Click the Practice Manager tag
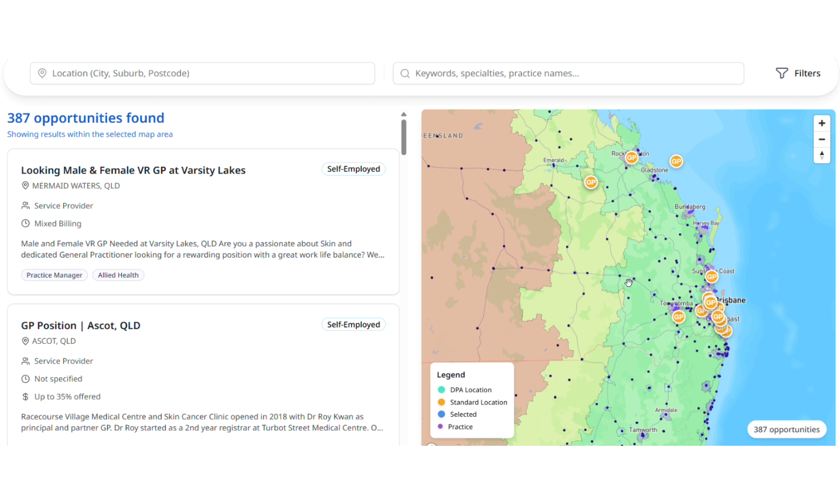 [54, 275]
